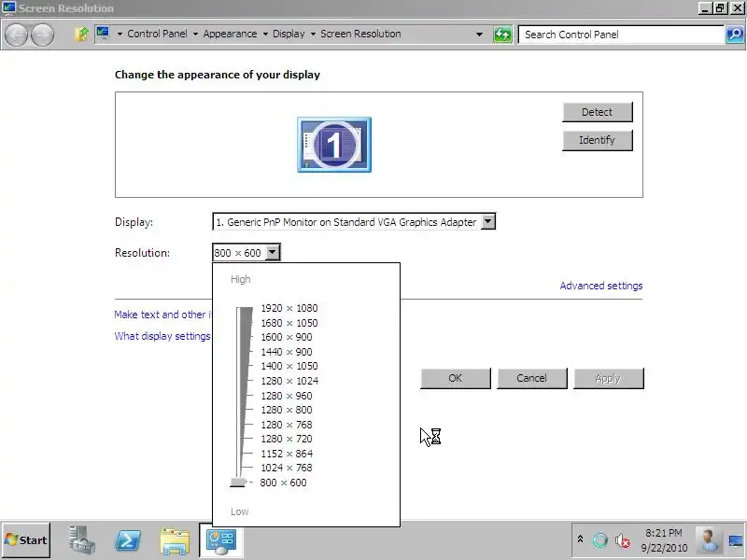Open Server Manager from taskbar
747x560 pixels.
[81, 540]
